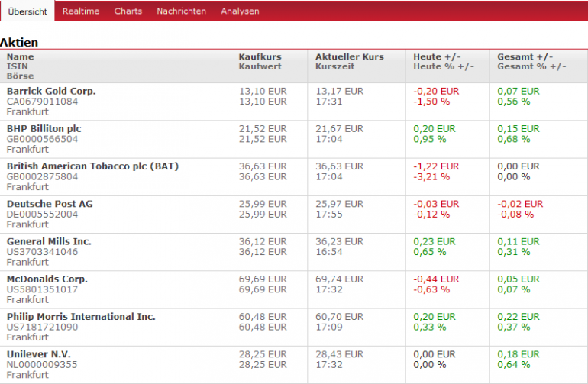Open General Mills Inc. stock link

point(49,241)
